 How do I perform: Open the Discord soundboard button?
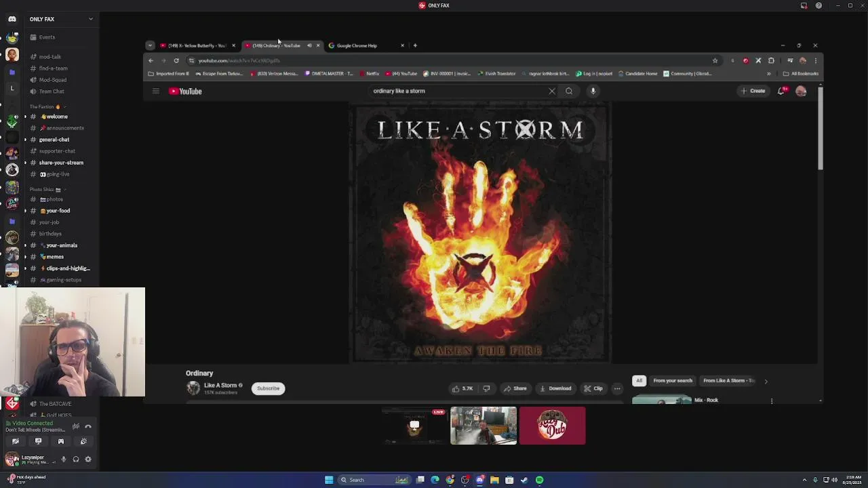(x=83, y=441)
